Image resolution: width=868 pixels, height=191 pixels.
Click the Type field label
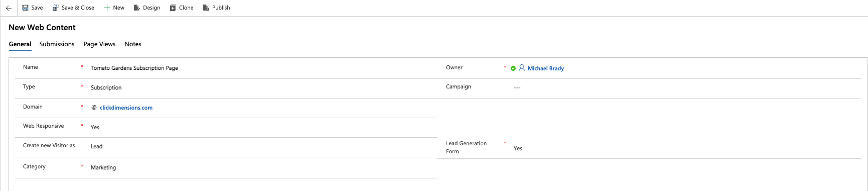[x=29, y=86]
